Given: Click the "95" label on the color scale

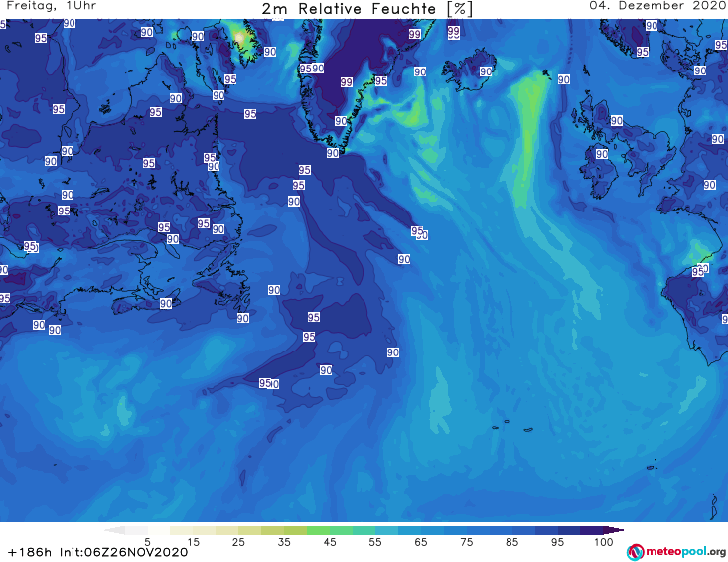Looking at the screenshot, I should click(557, 542).
